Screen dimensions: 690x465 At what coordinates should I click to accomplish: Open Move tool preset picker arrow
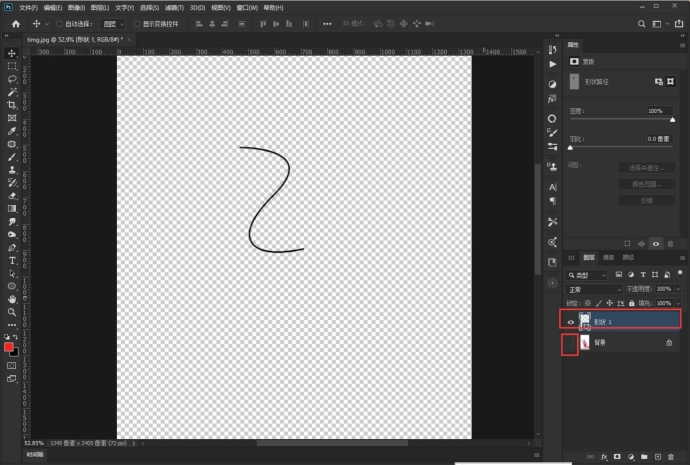coord(47,24)
